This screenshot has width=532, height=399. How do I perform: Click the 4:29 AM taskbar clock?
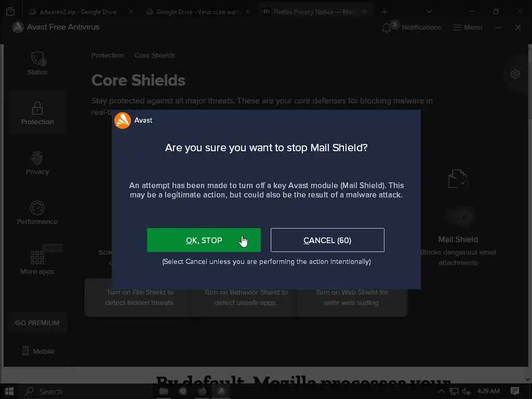[488, 391]
